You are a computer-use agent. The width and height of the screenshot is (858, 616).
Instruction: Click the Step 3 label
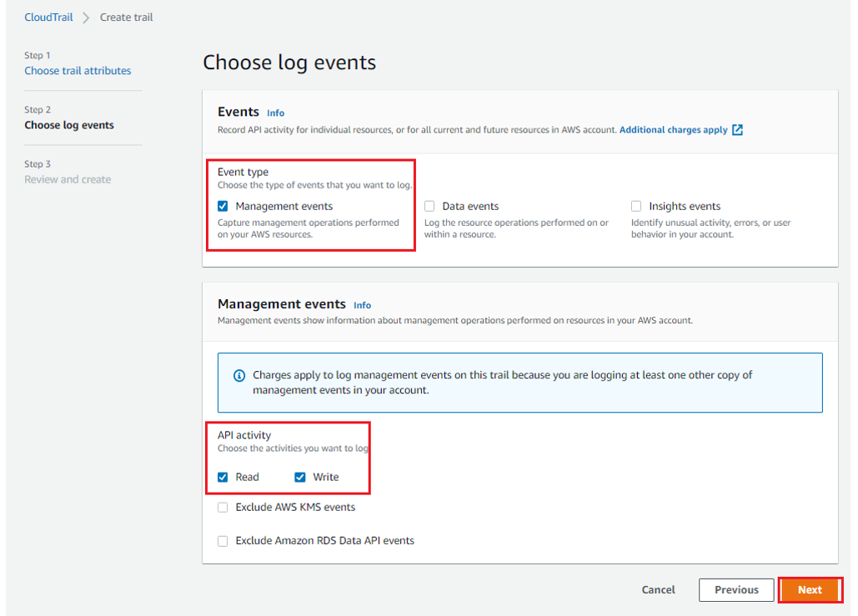pos(38,164)
